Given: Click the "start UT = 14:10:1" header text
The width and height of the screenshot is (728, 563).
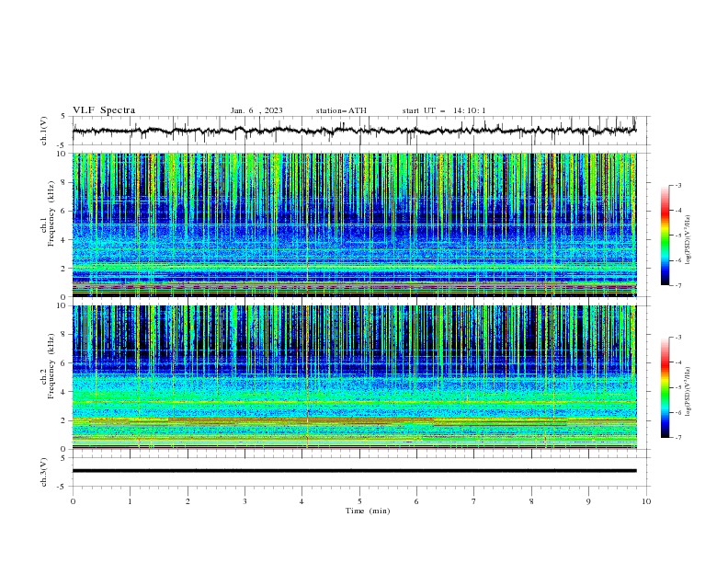Looking at the screenshot, I should pyautogui.click(x=444, y=110).
